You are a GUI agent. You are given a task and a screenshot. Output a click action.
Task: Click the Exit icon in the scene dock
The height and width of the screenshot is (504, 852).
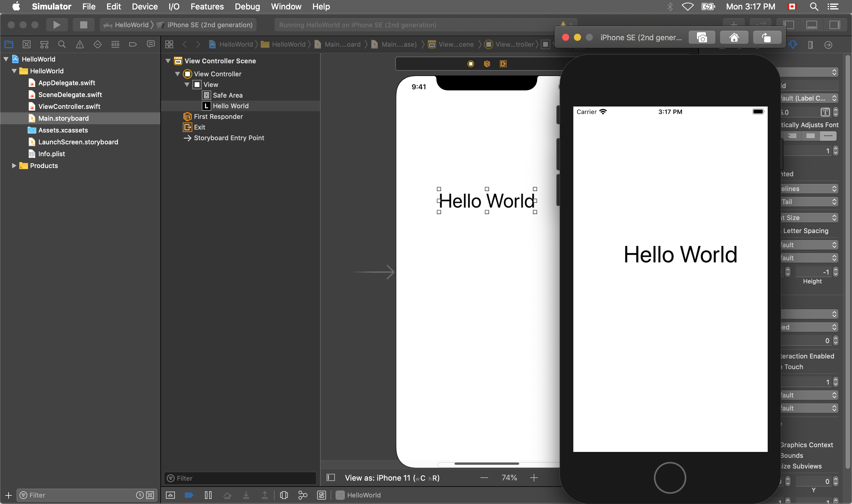tap(503, 64)
